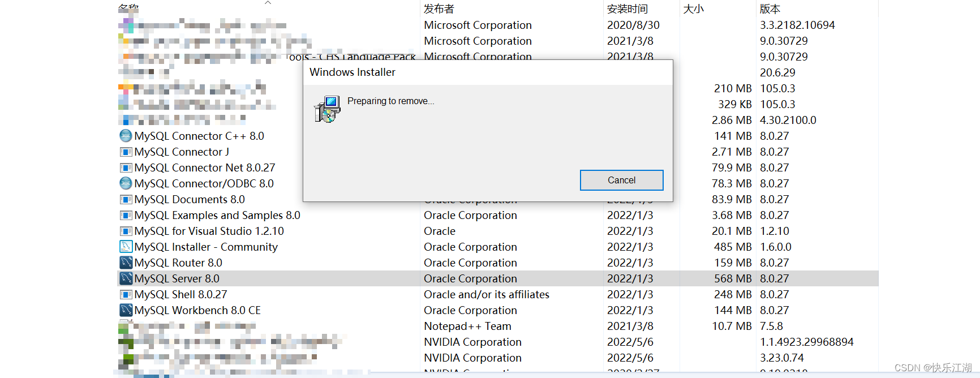Click version 20.6.29 cell

(x=777, y=72)
